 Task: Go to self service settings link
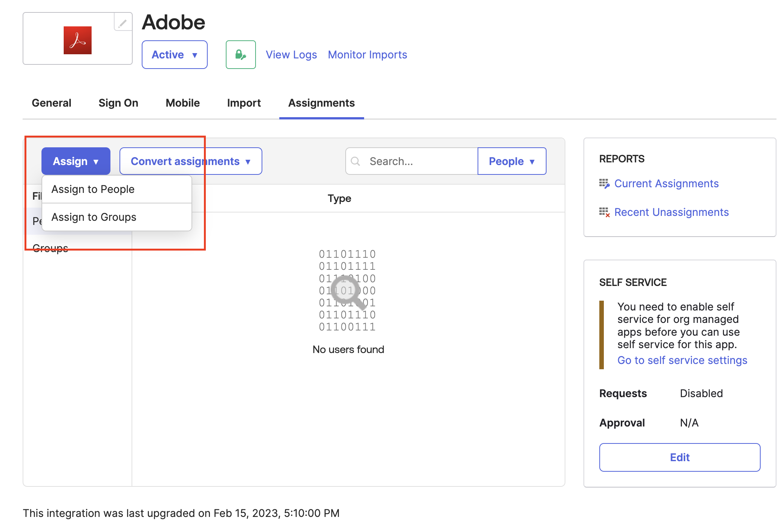click(682, 360)
